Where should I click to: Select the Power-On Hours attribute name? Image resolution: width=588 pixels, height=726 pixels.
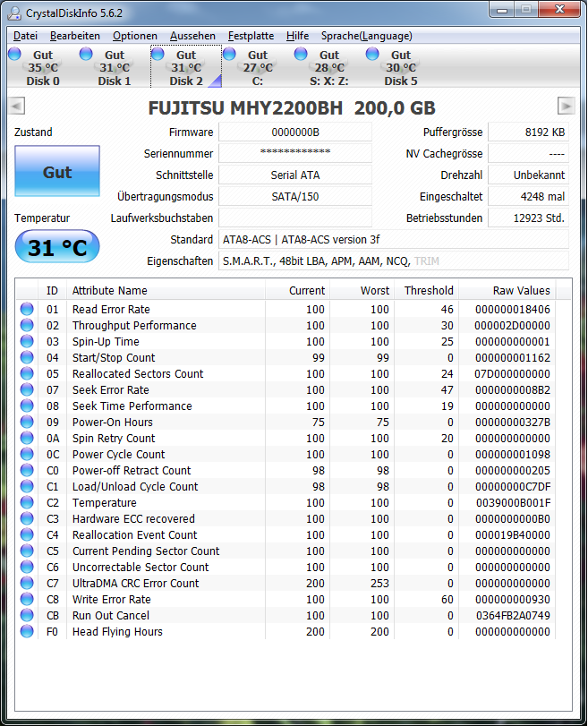pos(113,422)
